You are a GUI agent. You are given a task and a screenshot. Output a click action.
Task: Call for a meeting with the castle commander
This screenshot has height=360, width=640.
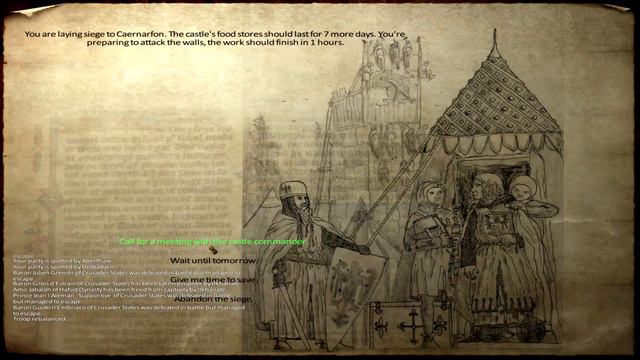[x=213, y=242]
